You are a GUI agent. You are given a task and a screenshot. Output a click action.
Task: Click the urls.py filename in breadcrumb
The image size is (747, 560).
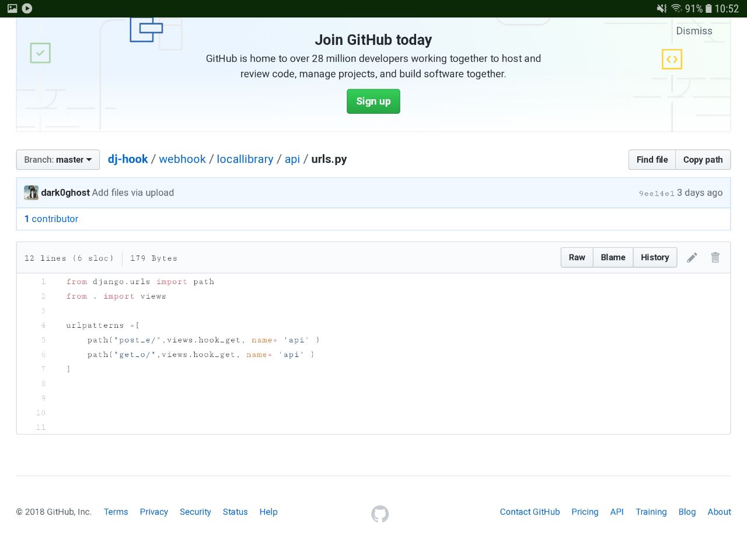pos(329,159)
